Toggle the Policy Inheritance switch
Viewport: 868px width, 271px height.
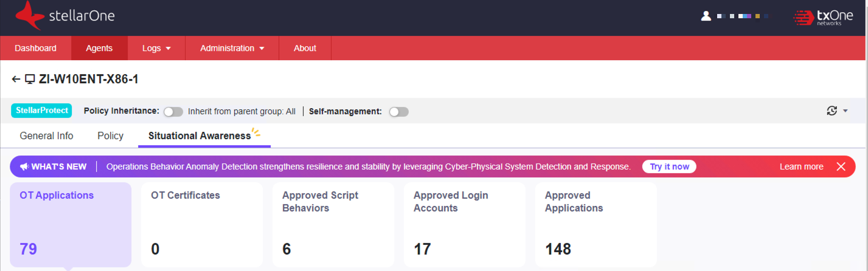[x=173, y=112]
